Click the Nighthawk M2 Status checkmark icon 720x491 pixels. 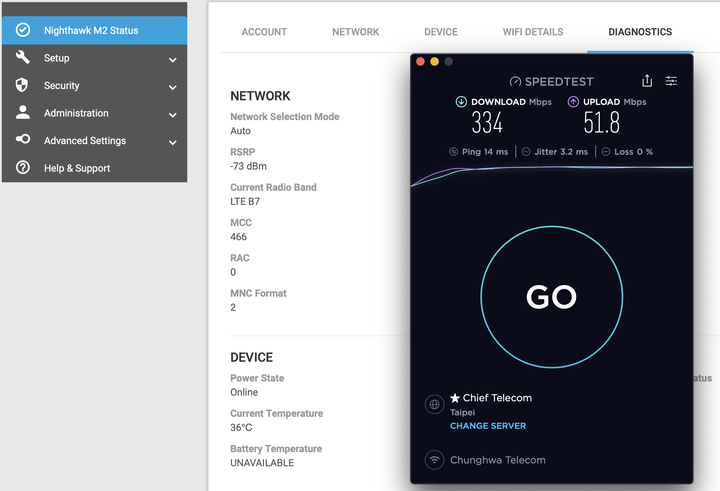pos(23,30)
